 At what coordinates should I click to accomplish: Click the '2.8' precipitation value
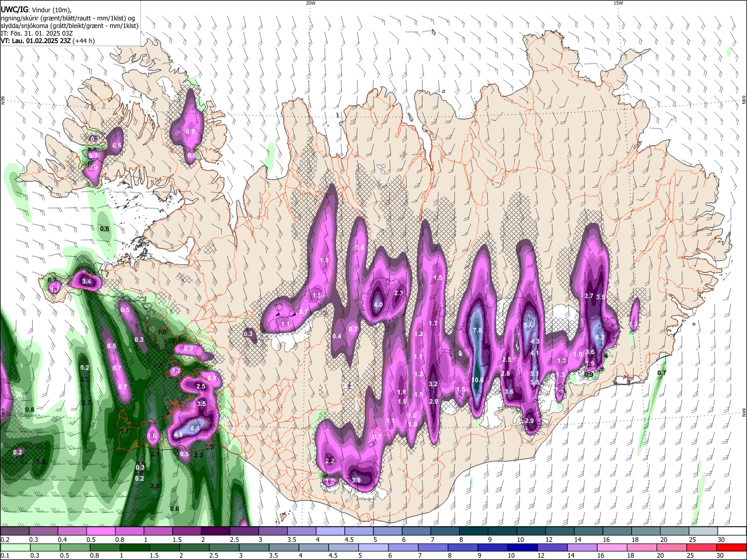[505, 373]
